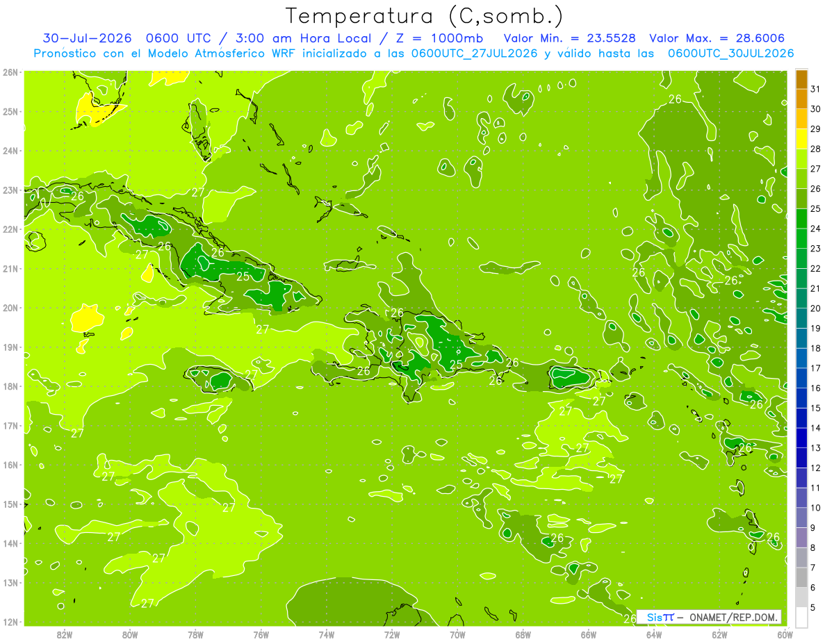This screenshot has width=834, height=644.
Task: Click the 25 contour label over eastern Cuba
Action: point(243,276)
